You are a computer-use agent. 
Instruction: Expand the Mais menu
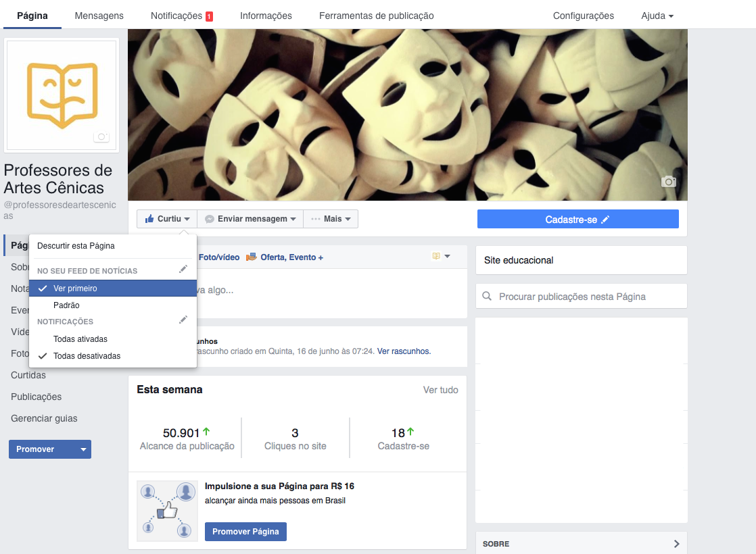click(x=331, y=219)
